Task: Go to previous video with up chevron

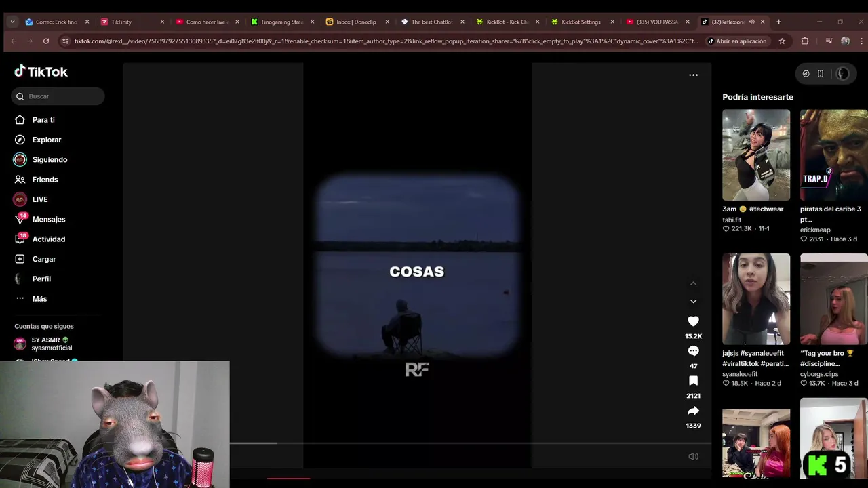Action: pyautogui.click(x=693, y=283)
